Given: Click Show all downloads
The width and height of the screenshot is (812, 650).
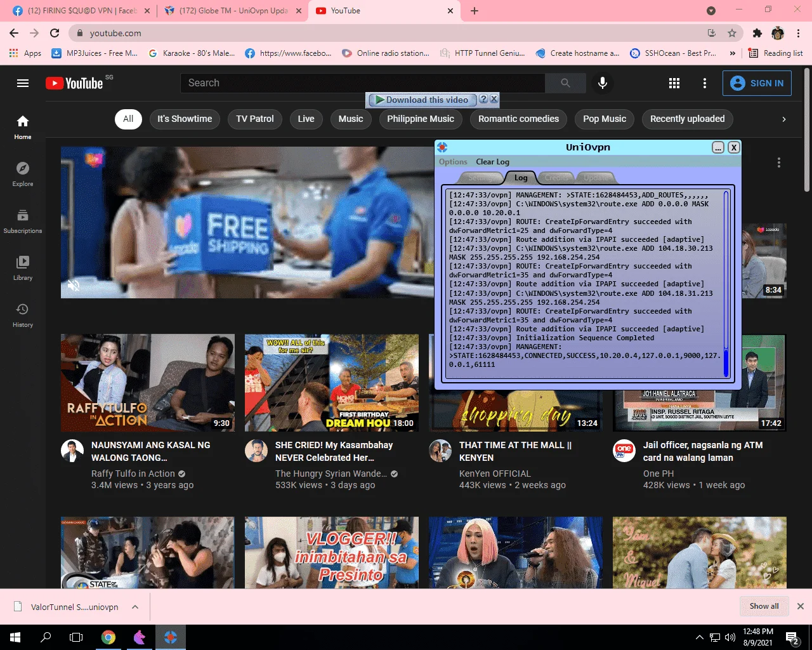Looking at the screenshot, I should [x=764, y=606].
